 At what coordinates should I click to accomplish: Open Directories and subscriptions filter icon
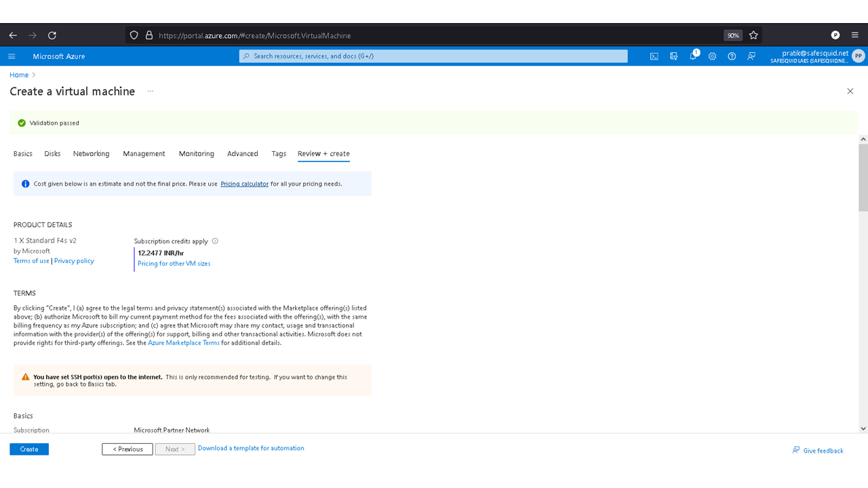673,56
